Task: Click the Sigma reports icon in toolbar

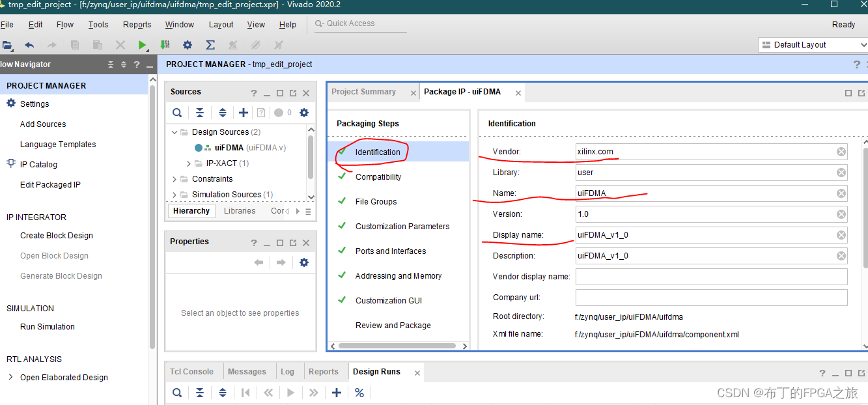Action: click(210, 45)
